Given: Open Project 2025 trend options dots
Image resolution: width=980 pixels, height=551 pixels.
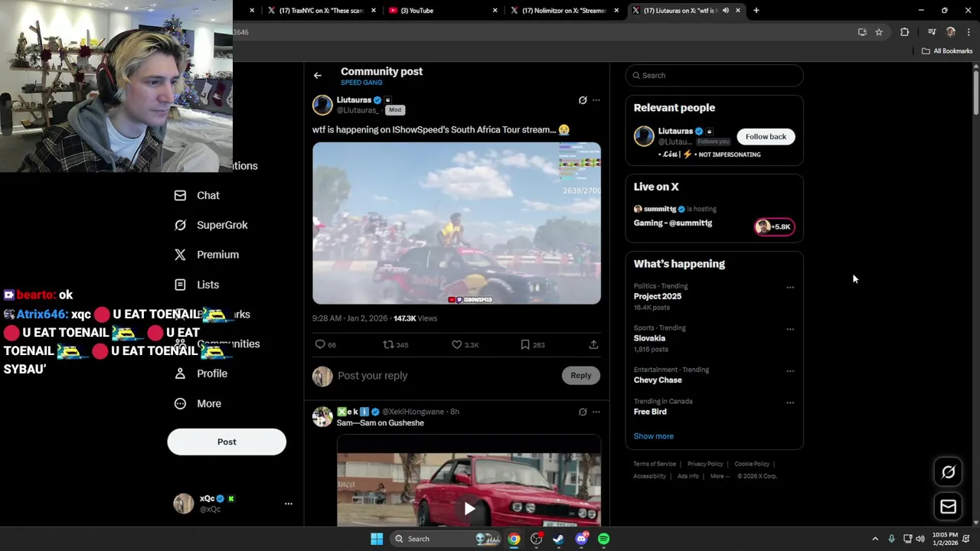Looking at the screenshot, I should click(790, 288).
